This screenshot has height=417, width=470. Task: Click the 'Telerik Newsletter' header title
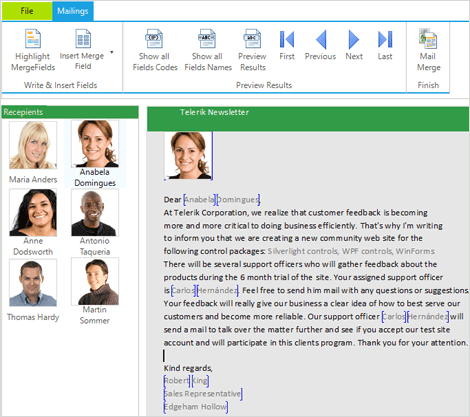click(x=214, y=112)
